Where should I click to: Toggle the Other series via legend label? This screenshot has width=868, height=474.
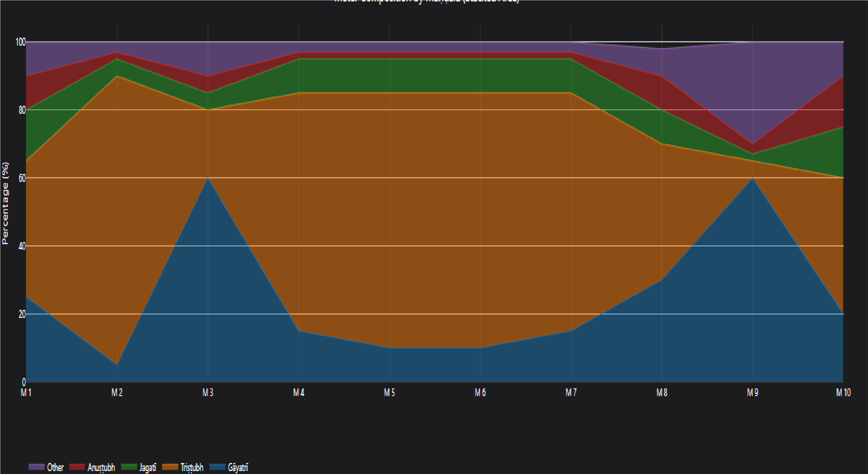55,467
